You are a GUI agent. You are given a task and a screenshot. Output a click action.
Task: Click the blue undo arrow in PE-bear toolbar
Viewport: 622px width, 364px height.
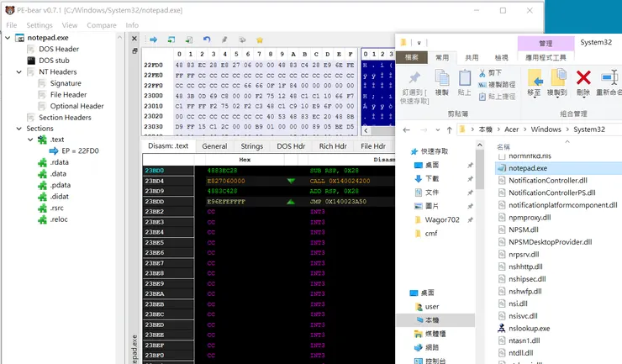pos(207,40)
